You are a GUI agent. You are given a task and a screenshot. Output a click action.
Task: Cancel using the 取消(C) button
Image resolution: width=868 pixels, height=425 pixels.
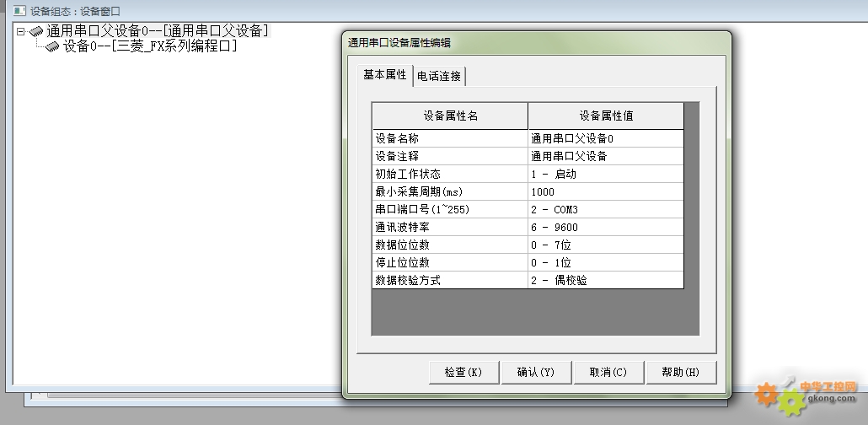(608, 373)
